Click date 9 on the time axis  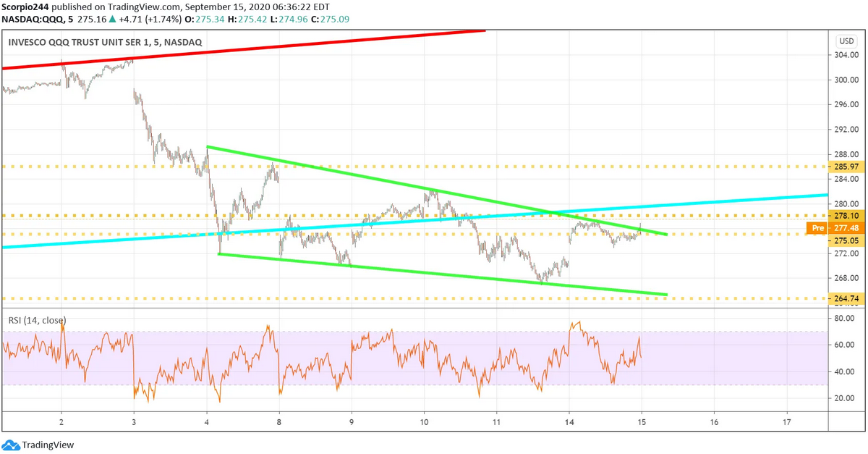point(352,421)
